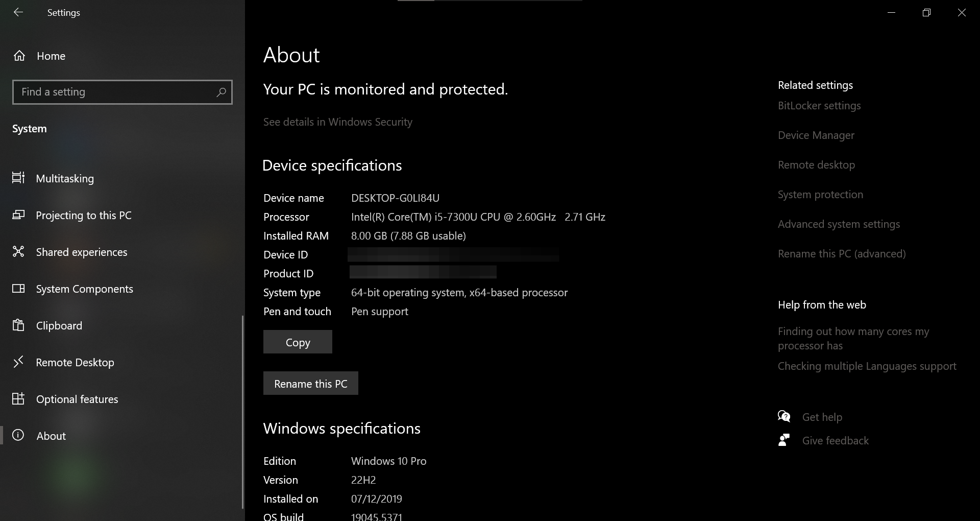The height and width of the screenshot is (521, 980).
Task: Click the Home house icon
Action: pyautogui.click(x=19, y=56)
